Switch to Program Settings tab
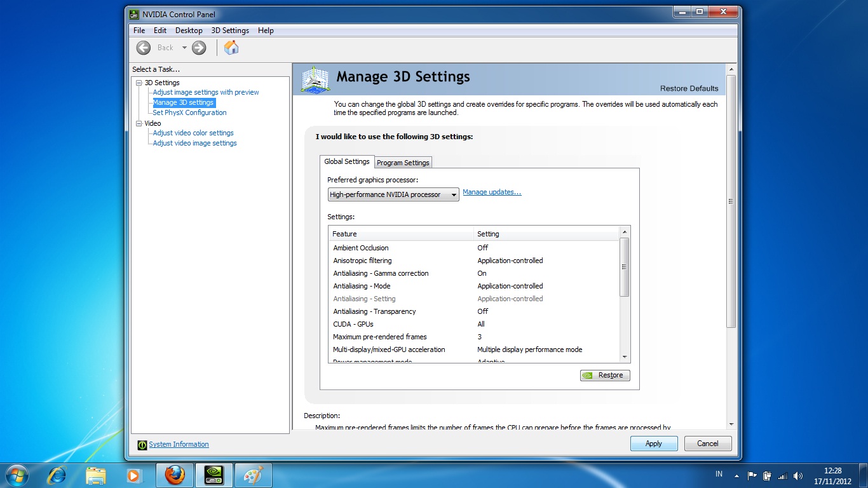The image size is (868, 488). [403, 163]
